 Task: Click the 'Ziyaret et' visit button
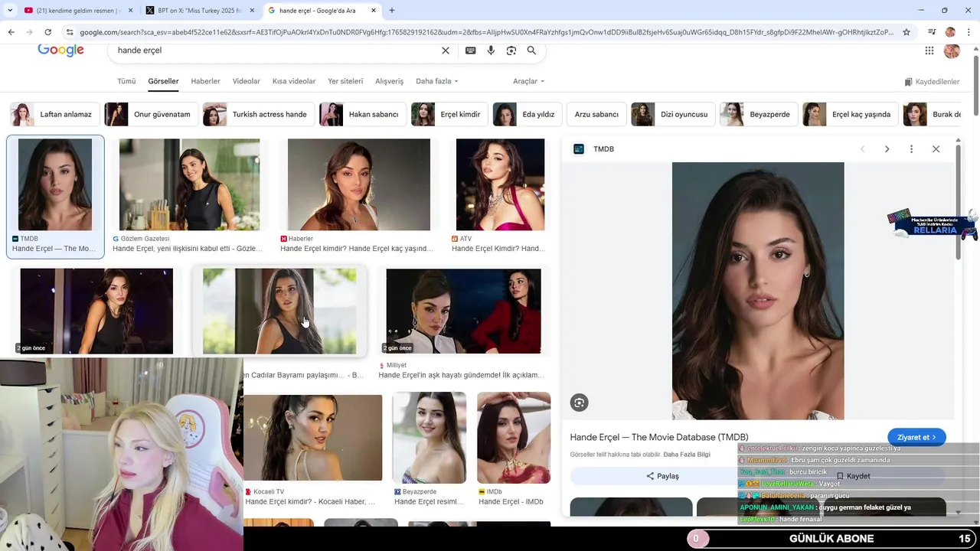click(916, 437)
